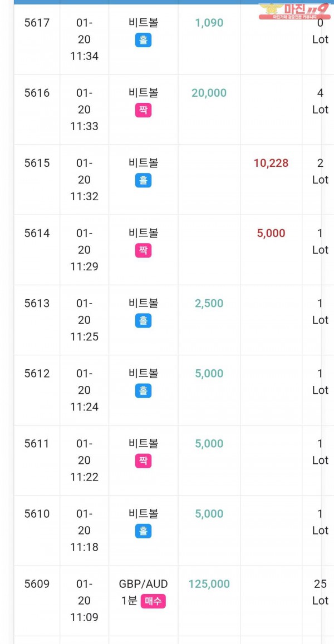Click the 홀 badge in row 5610
Image resolution: width=334 pixels, height=644 pixels.
tap(143, 531)
